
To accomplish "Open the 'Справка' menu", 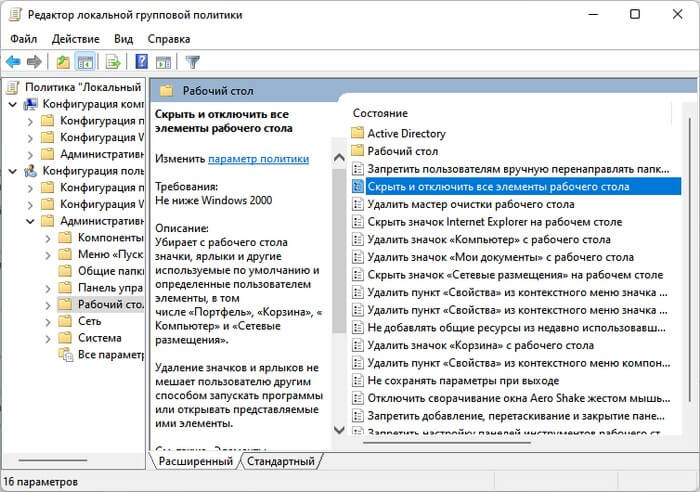I will pos(169,39).
